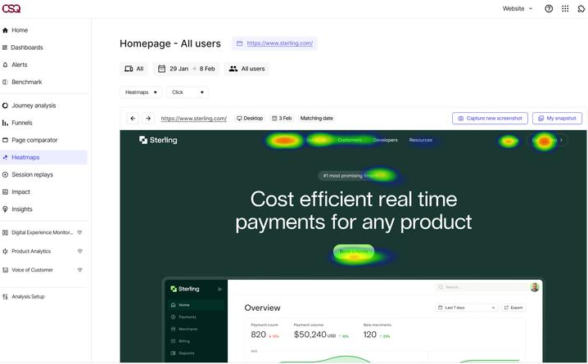Viewport: 588px width, 364px height.
Task: Click the back arrow in snapshot toolbar
Action: [133, 119]
